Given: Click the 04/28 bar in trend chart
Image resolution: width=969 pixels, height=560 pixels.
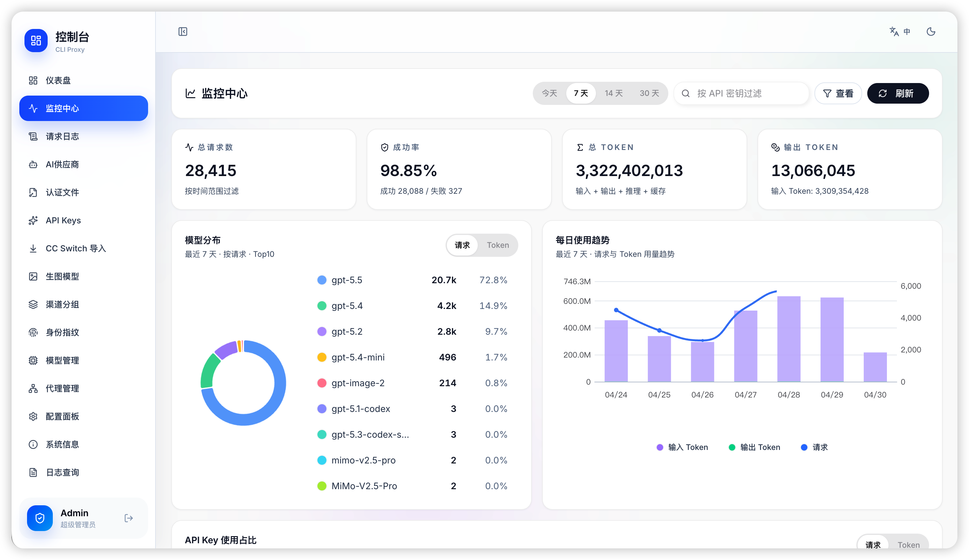Looking at the screenshot, I should [789, 339].
